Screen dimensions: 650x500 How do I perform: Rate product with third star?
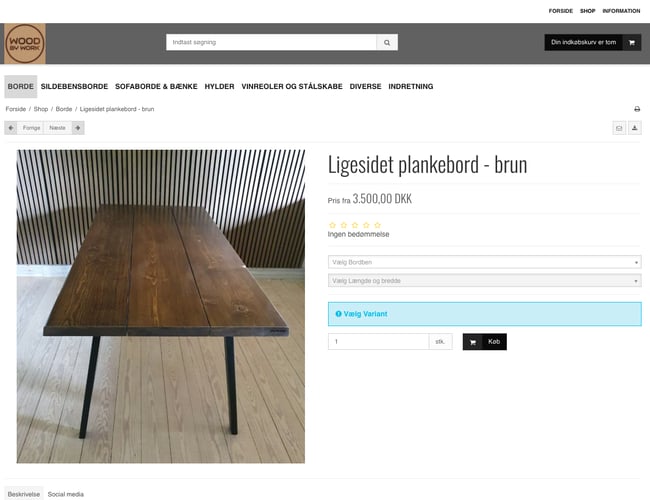(355, 225)
